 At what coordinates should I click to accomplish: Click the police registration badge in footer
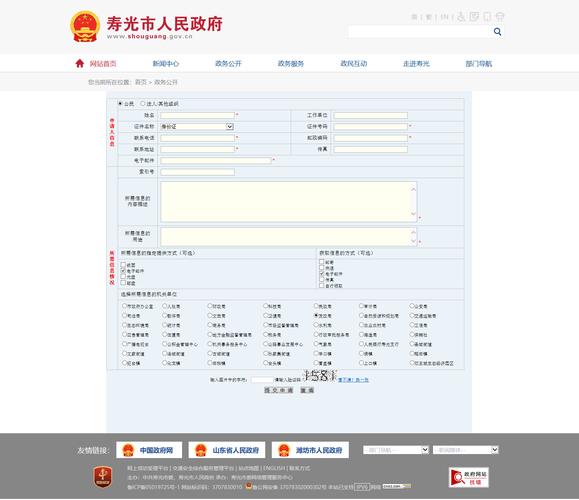tap(249, 486)
